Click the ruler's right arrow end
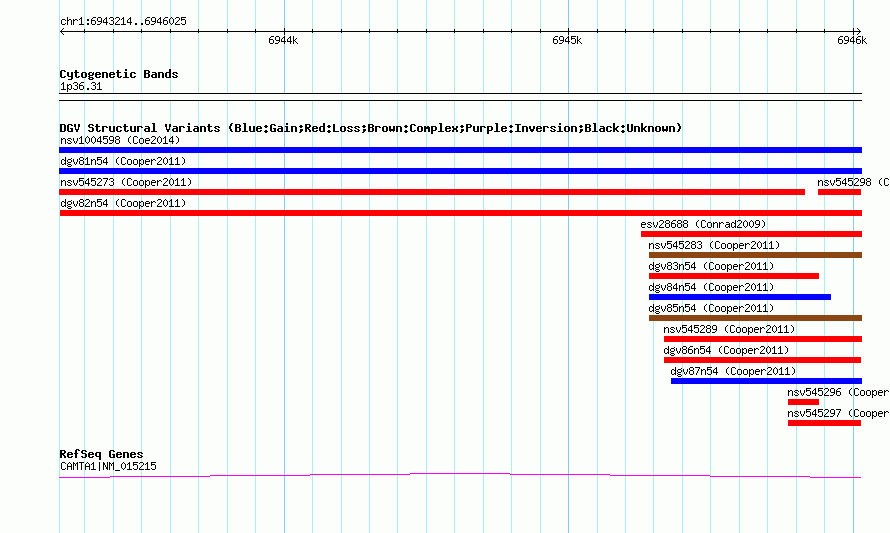The height and width of the screenshot is (533, 890). (858, 31)
